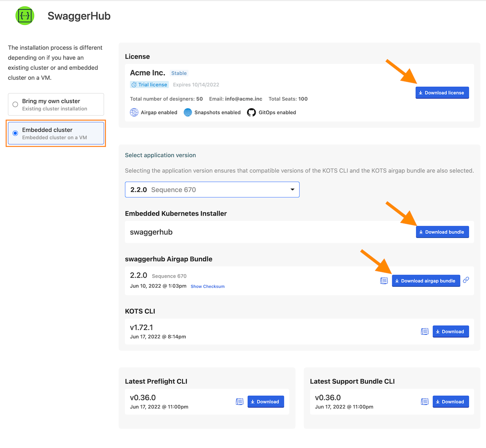Open release notes icon for Preflight CLI
The image size is (486, 448).
click(x=239, y=402)
